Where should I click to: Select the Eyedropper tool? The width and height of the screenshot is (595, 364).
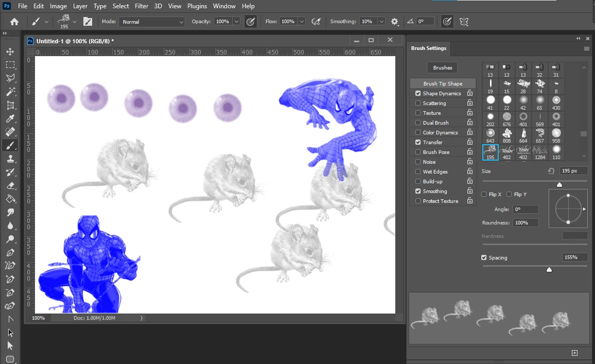click(10, 118)
